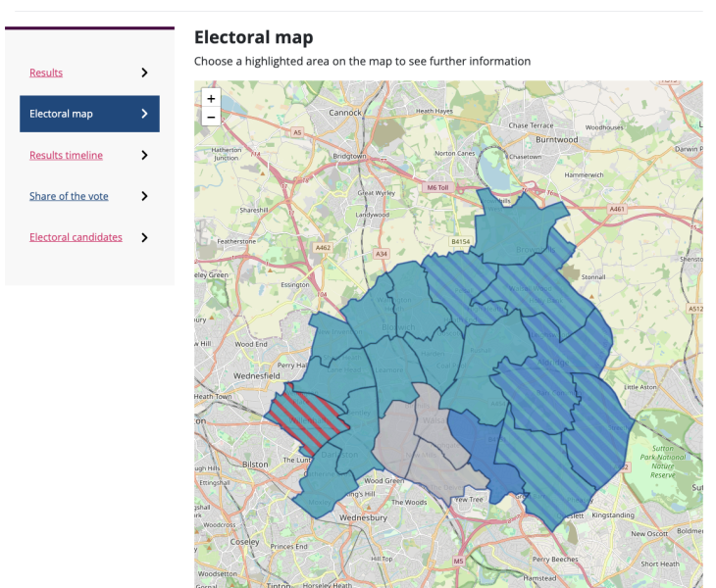Image resolution: width=716 pixels, height=588 pixels.
Task: Click the A34 road marker
Action: pos(382,254)
